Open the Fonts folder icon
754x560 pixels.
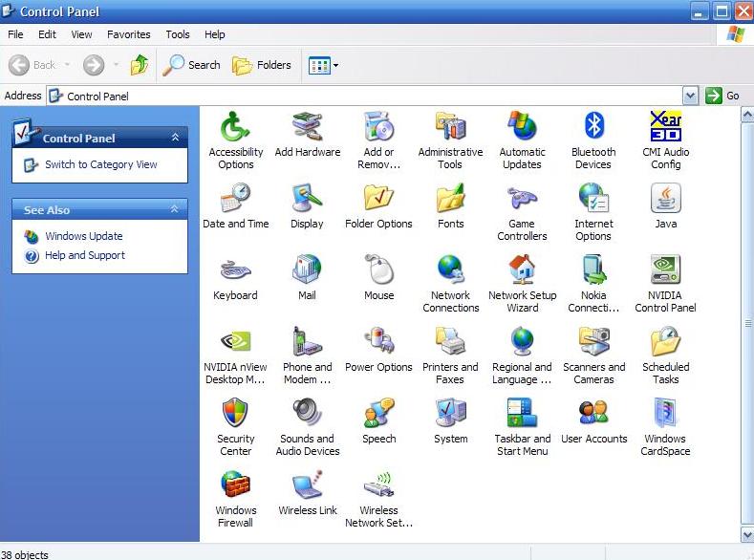coord(450,198)
